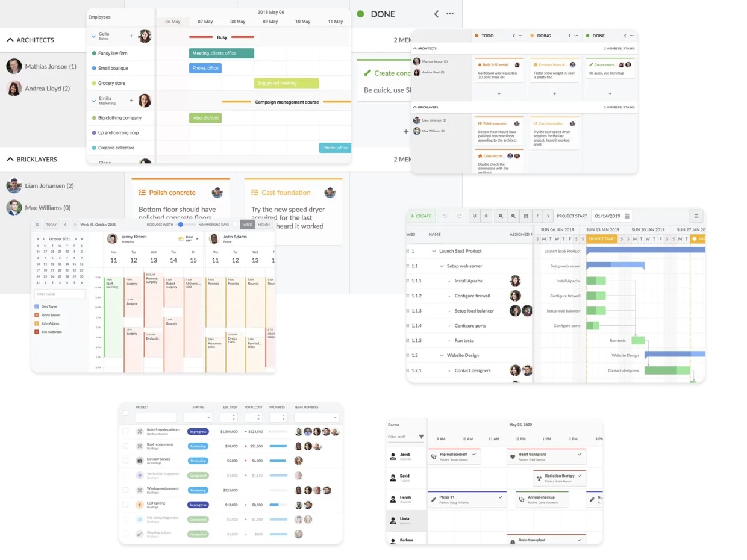Open the calendar sidebar hamburger icon
The width and height of the screenshot is (747, 560).
tap(37, 225)
